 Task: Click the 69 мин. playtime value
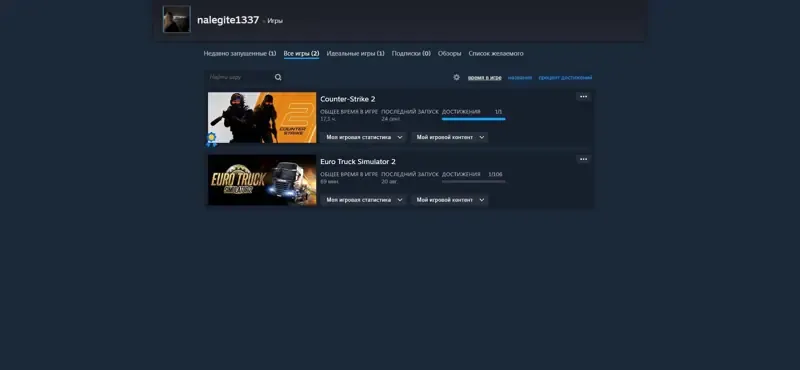point(330,181)
